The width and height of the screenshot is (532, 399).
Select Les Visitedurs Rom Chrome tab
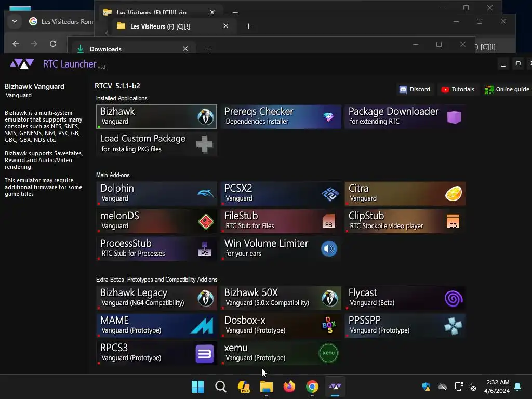click(61, 22)
